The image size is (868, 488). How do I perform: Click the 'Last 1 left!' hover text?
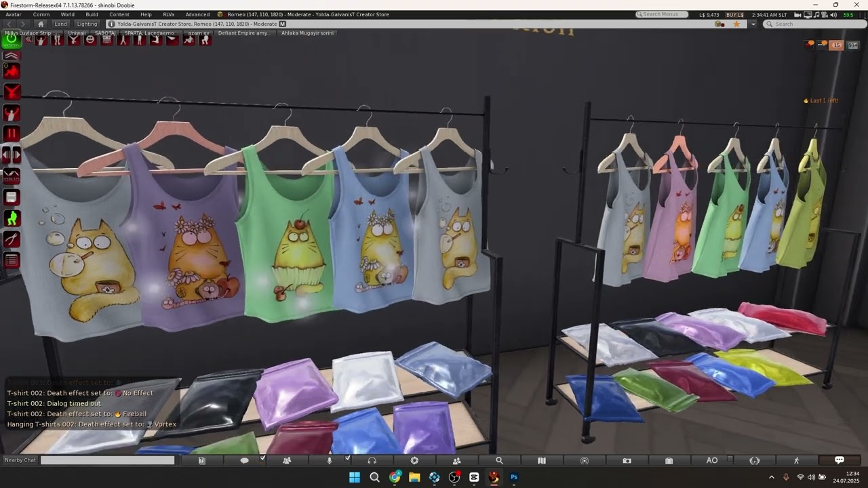[x=822, y=100]
